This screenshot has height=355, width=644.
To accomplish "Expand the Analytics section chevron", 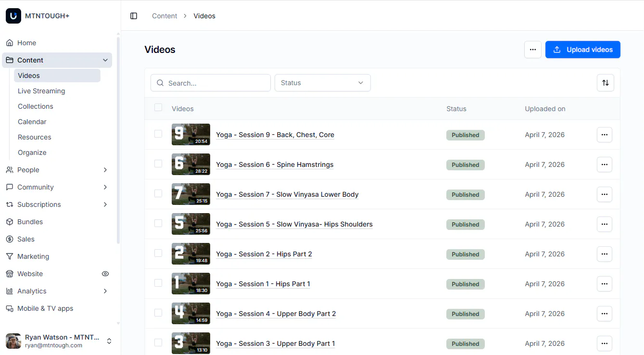I will pos(105,291).
